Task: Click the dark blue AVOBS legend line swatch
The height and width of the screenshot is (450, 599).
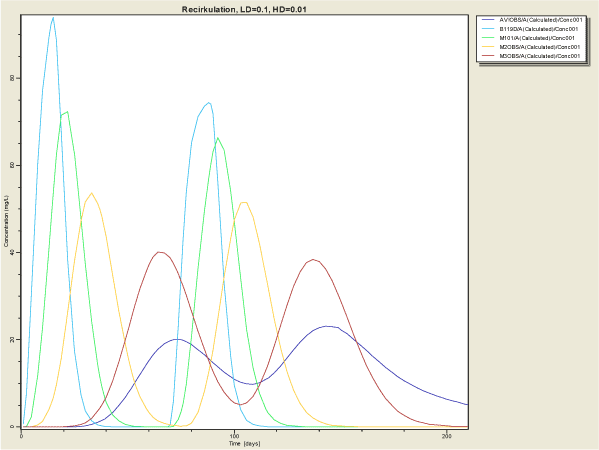Action: (x=488, y=20)
